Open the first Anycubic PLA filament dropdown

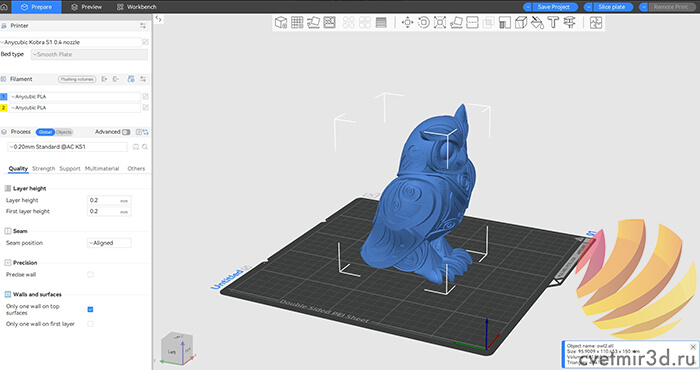tap(75, 96)
